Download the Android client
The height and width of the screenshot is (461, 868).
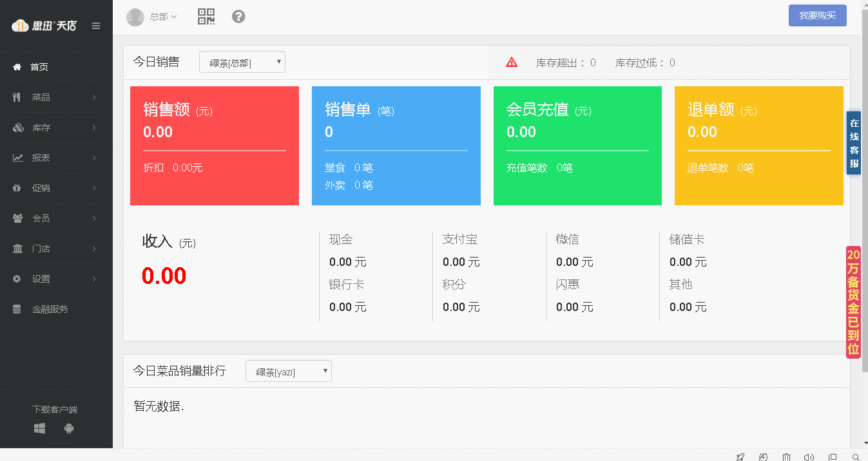tap(69, 428)
